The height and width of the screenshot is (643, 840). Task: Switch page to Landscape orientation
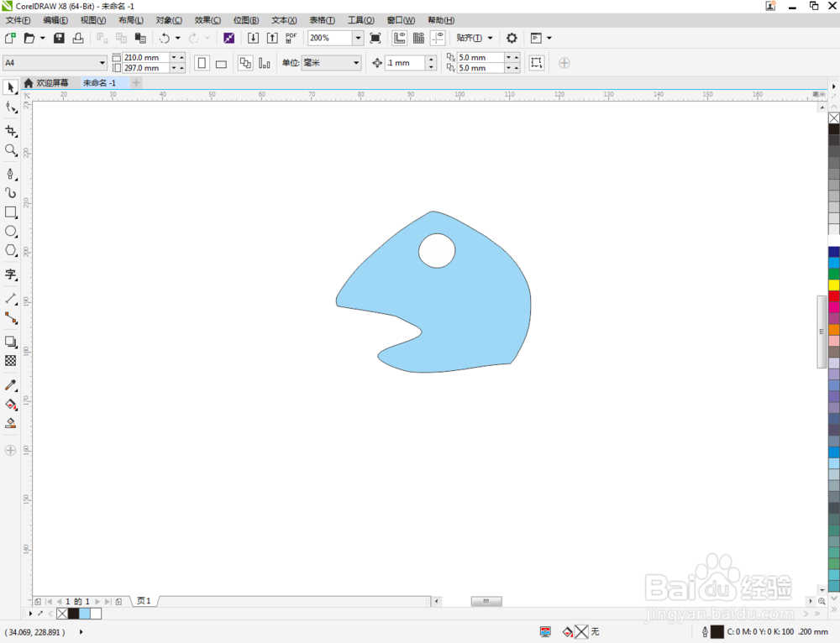[221, 63]
